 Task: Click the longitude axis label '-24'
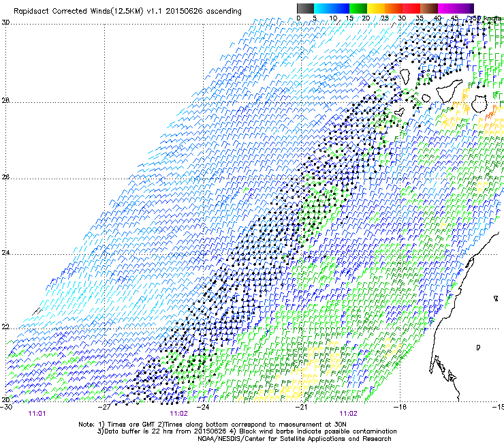pyautogui.click(x=203, y=407)
